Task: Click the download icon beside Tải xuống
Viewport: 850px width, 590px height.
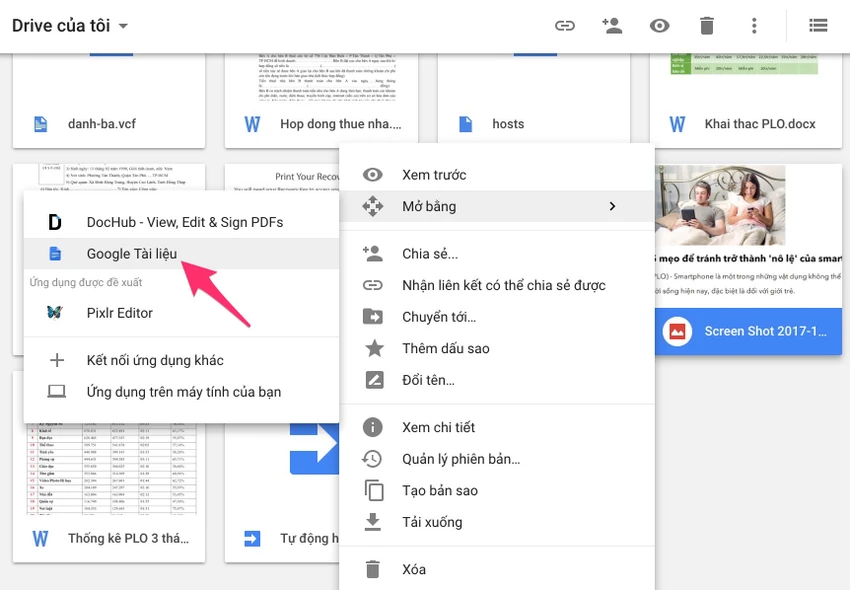Action: pyautogui.click(x=372, y=522)
